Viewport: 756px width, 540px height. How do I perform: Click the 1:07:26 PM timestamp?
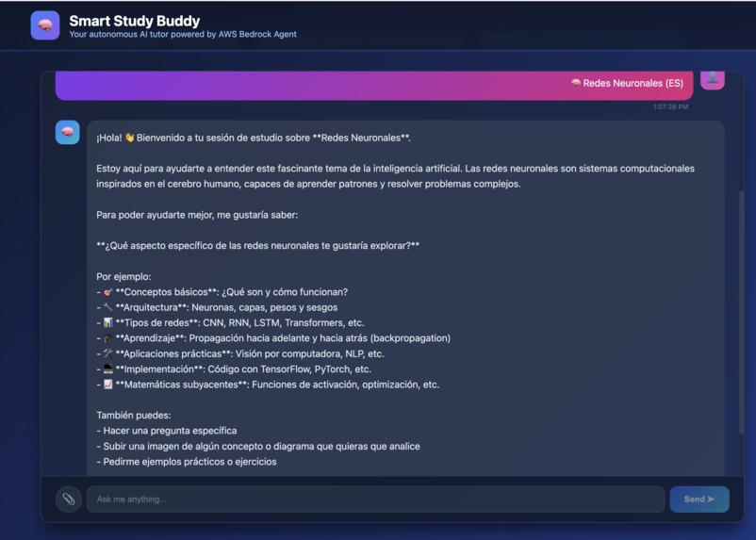click(670, 106)
